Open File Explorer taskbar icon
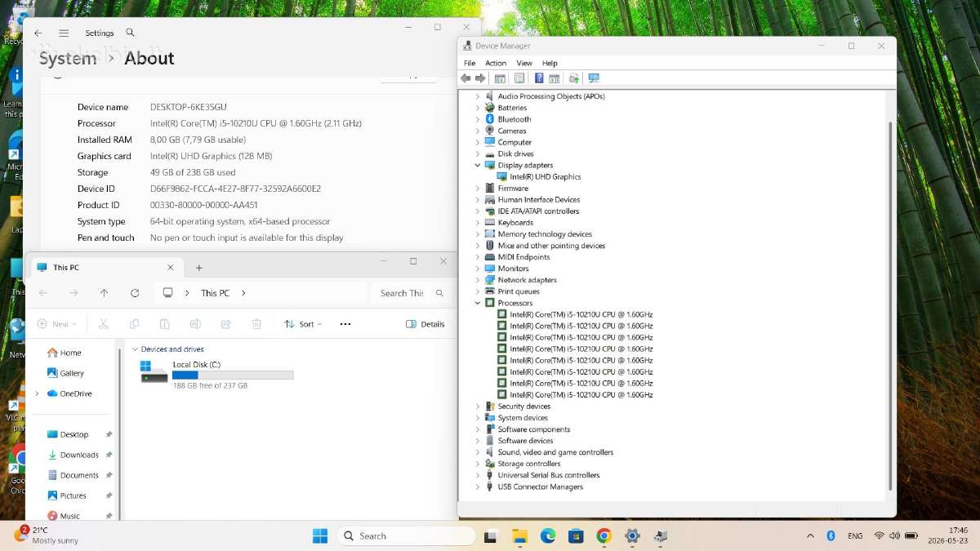 (519, 535)
